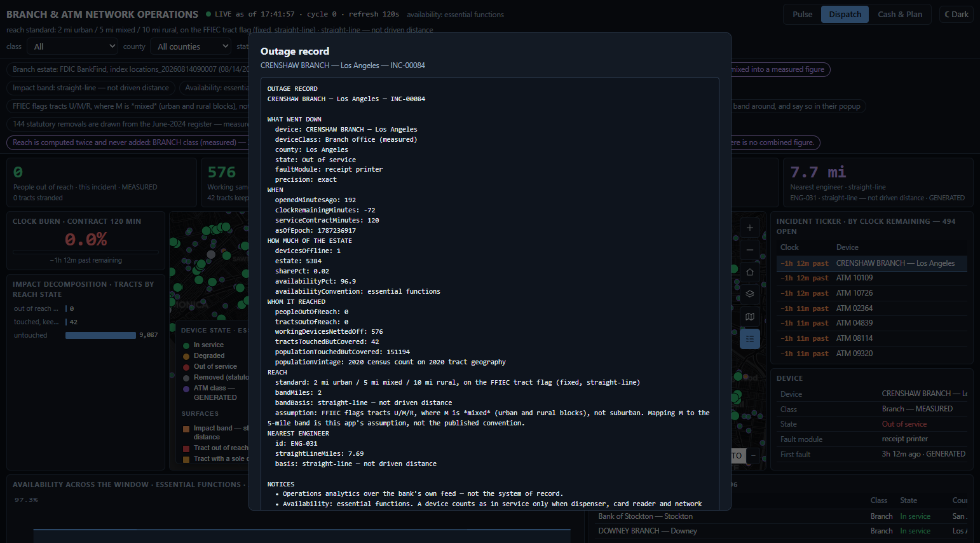Click the clock burn progress bar
The image size is (980, 543).
point(86,252)
